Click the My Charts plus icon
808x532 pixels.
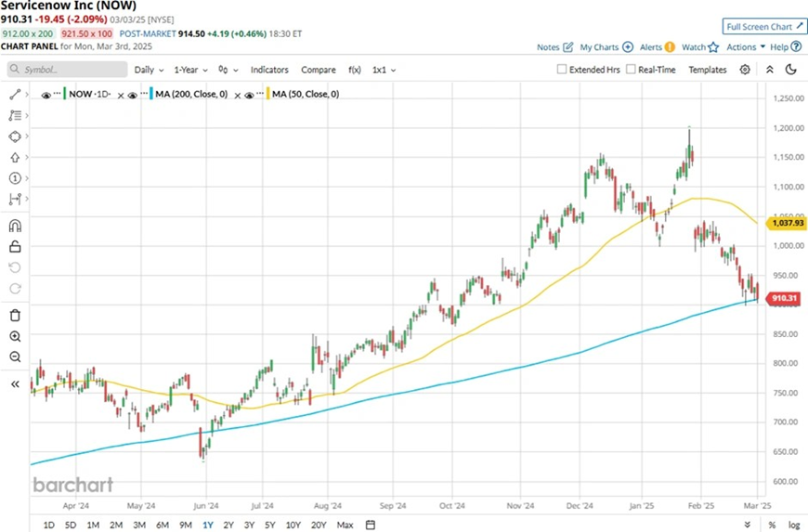628,46
